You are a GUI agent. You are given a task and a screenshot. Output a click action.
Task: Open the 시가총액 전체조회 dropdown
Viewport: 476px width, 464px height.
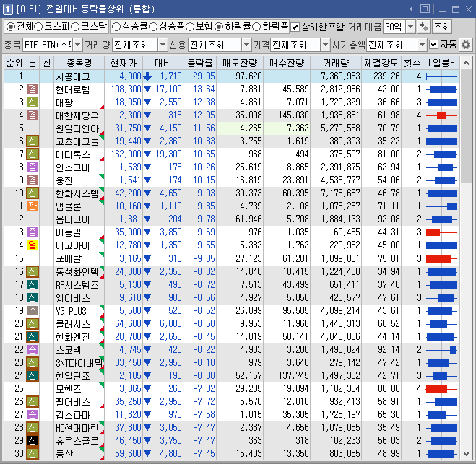click(422, 45)
